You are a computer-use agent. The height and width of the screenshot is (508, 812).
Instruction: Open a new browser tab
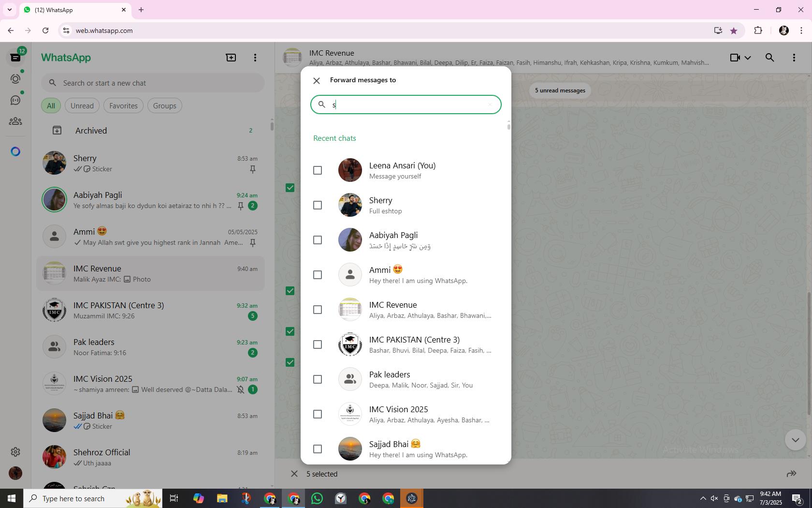[x=141, y=10]
